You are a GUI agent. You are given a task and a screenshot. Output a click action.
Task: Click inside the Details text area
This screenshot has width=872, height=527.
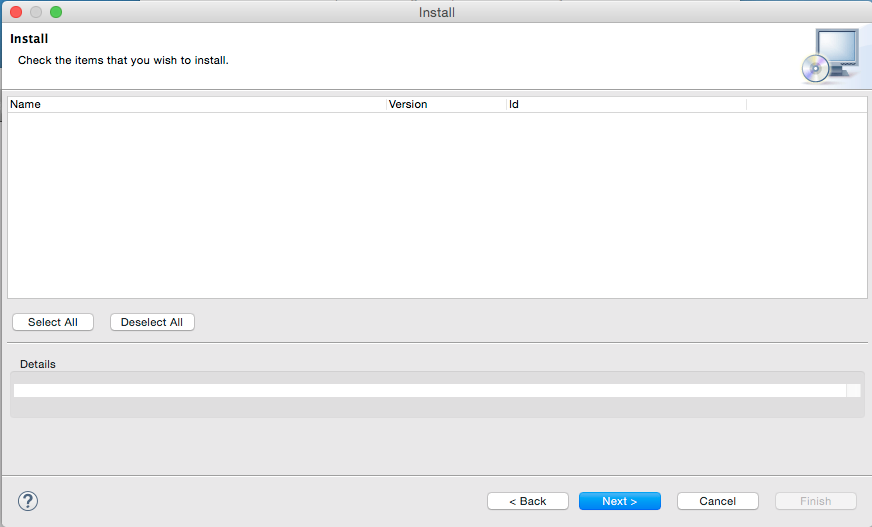click(x=430, y=390)
